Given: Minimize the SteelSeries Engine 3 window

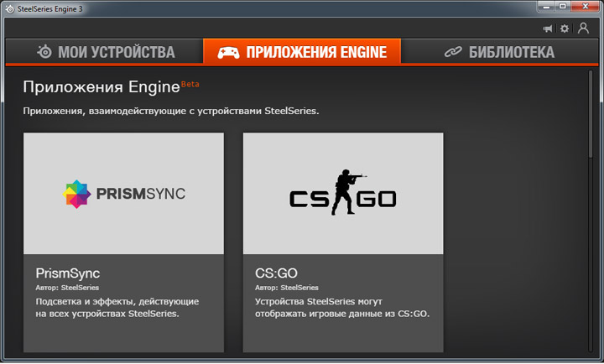Looking at the screenshot, I should click(546, 6).
